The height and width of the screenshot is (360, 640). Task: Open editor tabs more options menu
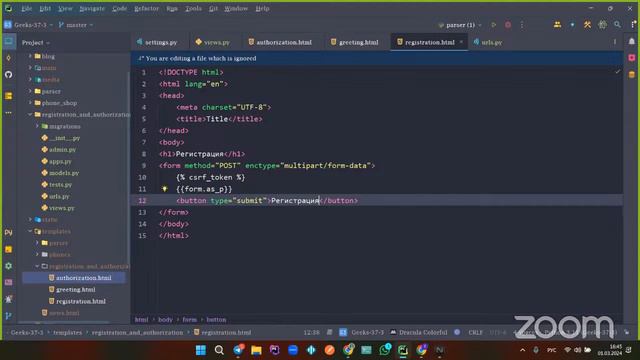[615, 42]
